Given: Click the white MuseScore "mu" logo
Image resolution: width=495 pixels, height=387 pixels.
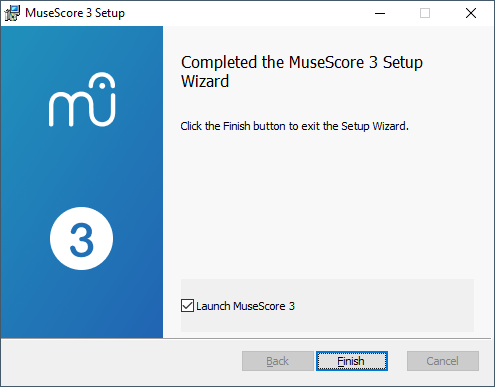Looking at the screenshot, I should click(82, 99).
